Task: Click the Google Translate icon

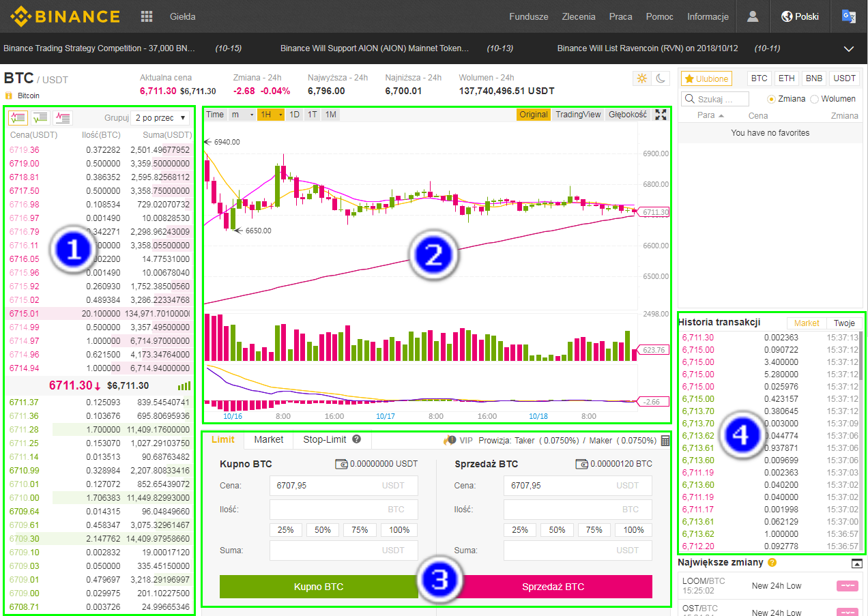Action: (x=849, y=16)
